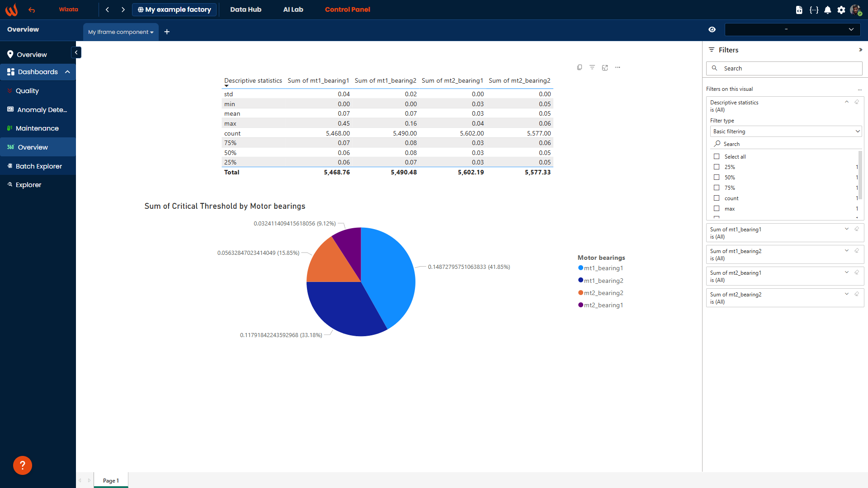The width and height of the screenshot is (868, 488).
Task: Open the settings gear icon
Action: click(841, 10)
